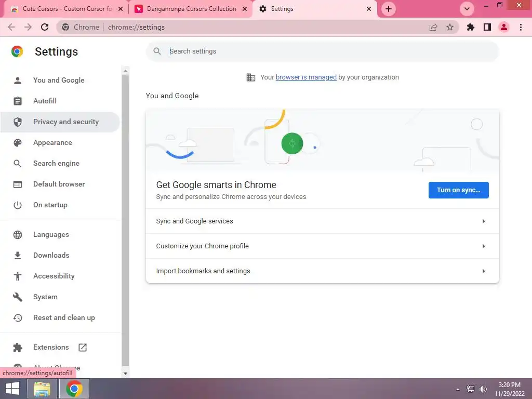The width and height of the screenshot is (532, 399).
Task: Click the magnifier icon beside Search engine
Action: tap(18, 164)
